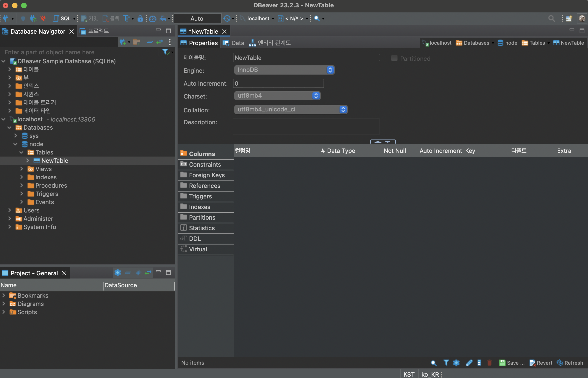Click the Revert button
This screenshot has height=378, width=588.
tap(541, 363)
